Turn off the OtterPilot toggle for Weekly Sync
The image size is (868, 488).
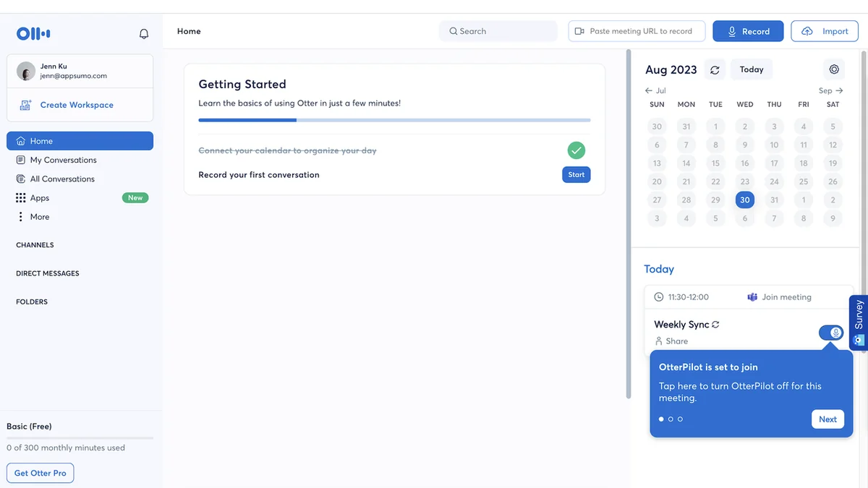coord(830,333)
